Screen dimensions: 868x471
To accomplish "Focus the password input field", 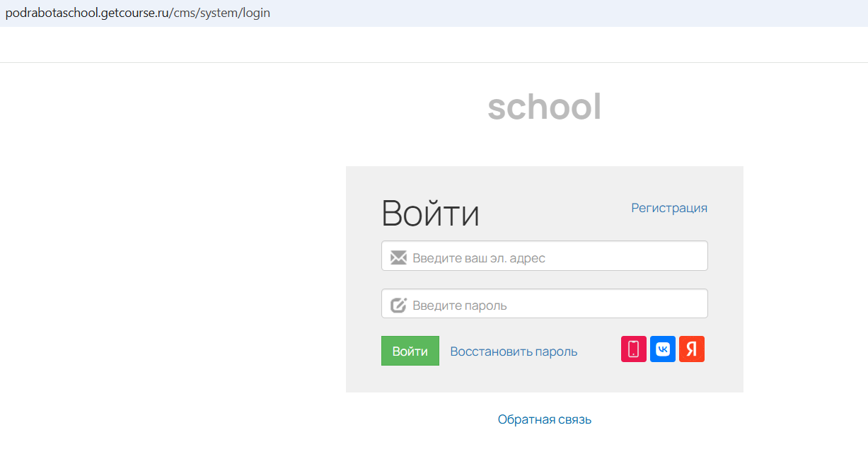I will 545,303.
